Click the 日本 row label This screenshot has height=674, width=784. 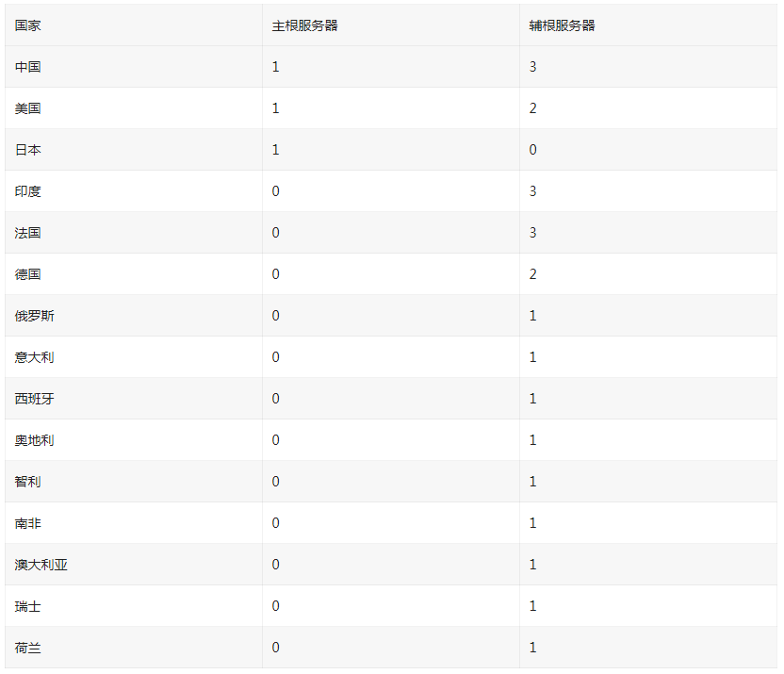(28, 150)
